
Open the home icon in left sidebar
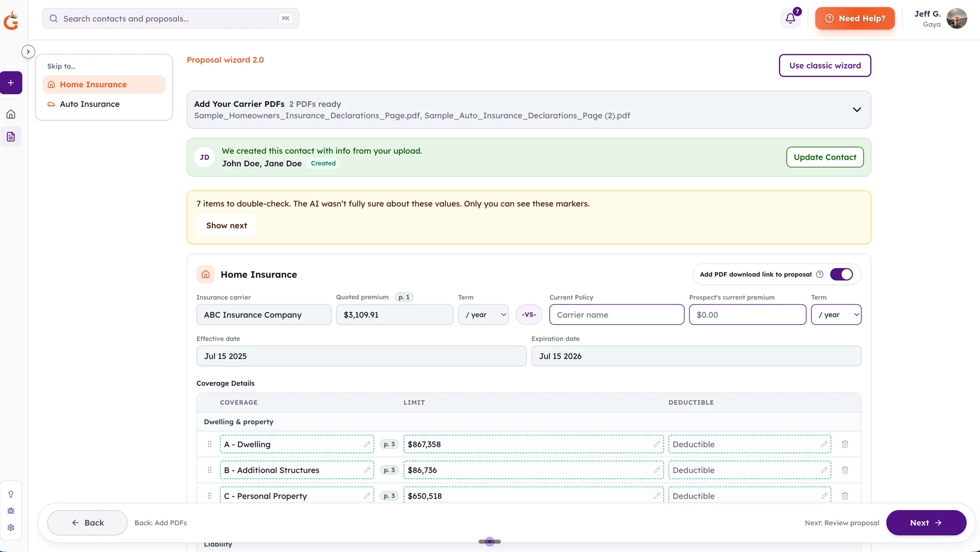point(11,114)
